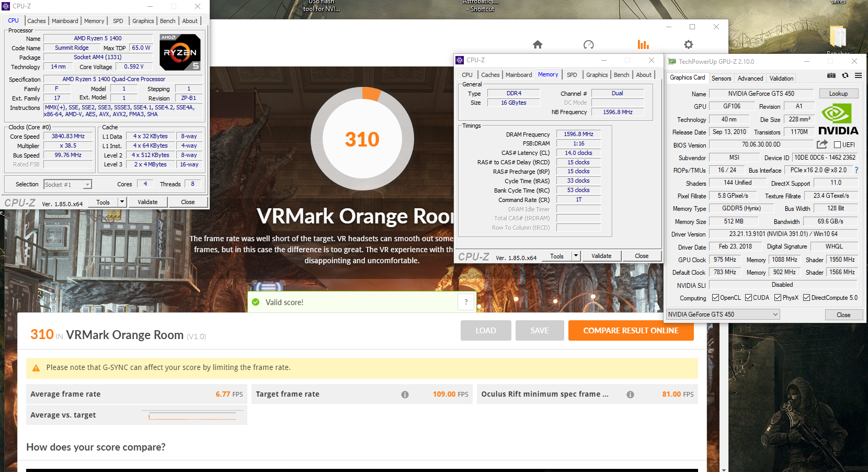Viewport: 868px width, 472px height.
Task: Switch to Advanced tab in GPU-Z
Action: tap(750, 78)
